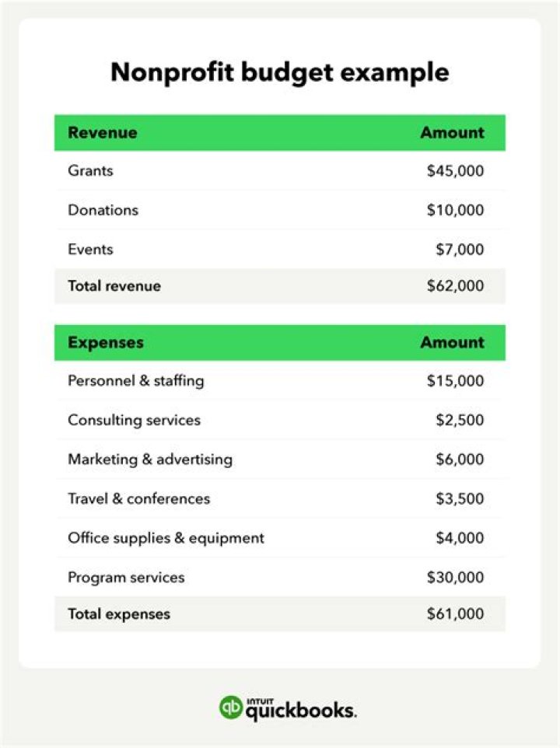
Task: Click the $62,000 total revenue amount
Action: [455, 285]
